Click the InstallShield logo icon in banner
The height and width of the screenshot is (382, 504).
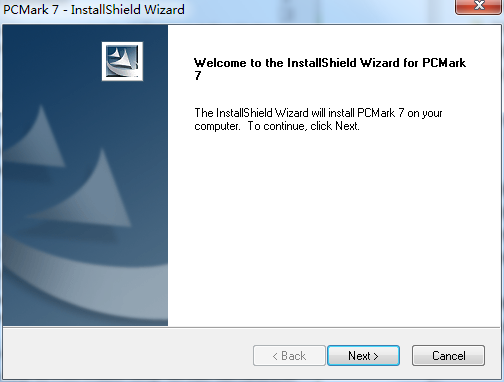[122, 61]
